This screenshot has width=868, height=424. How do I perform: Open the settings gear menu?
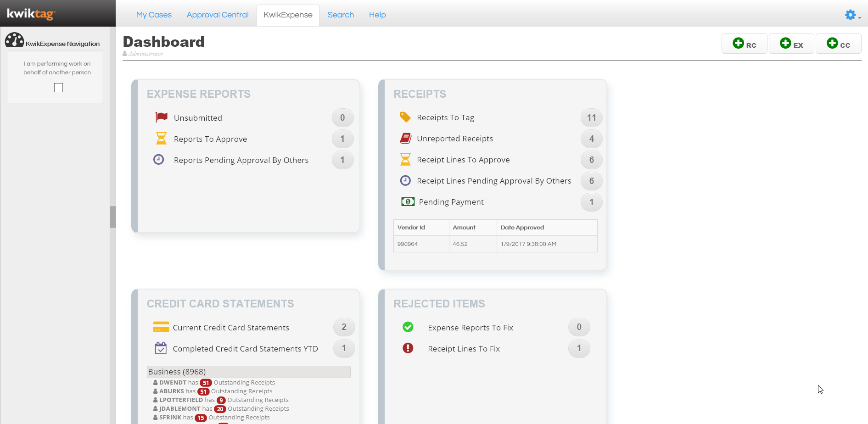852,15
